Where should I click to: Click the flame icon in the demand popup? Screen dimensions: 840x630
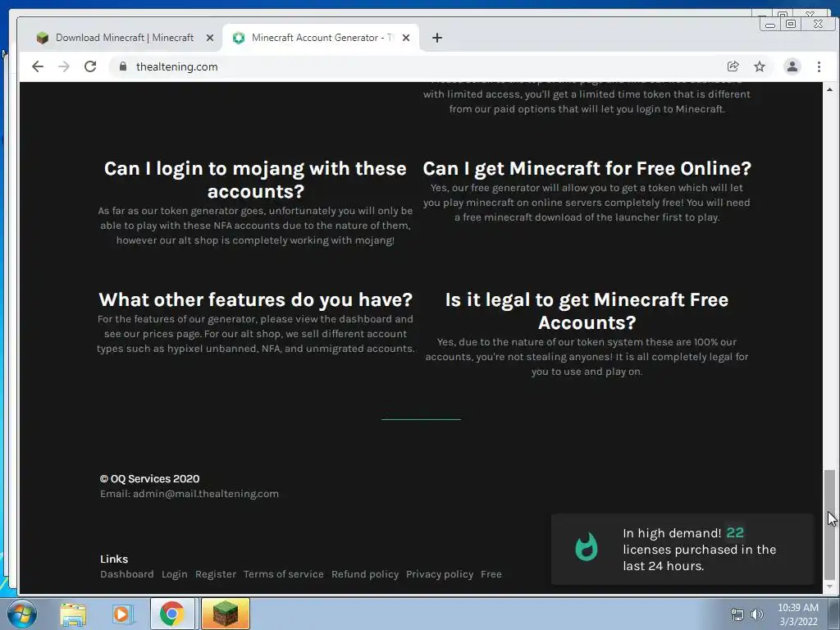(586, 546)
